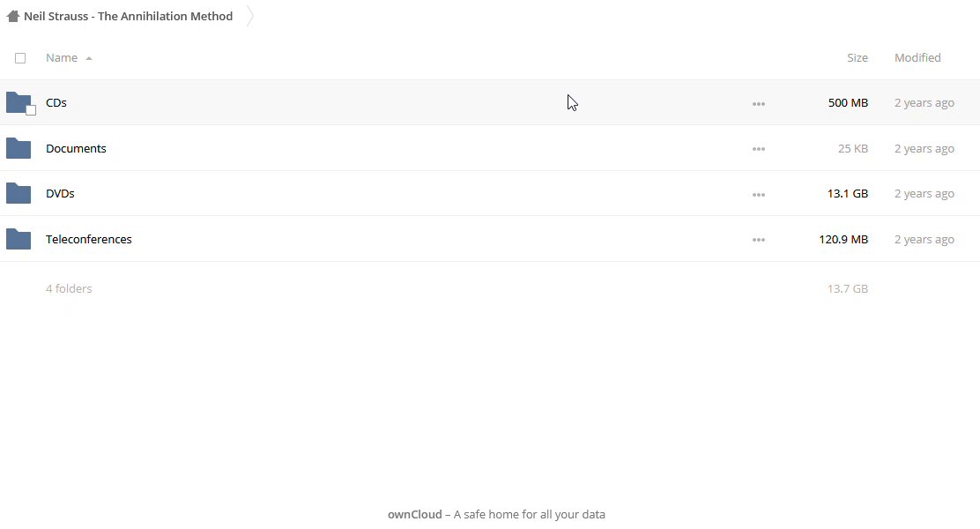Open the DVDs folder name link
Screen dimensions: 980x529
click(60, 193)
